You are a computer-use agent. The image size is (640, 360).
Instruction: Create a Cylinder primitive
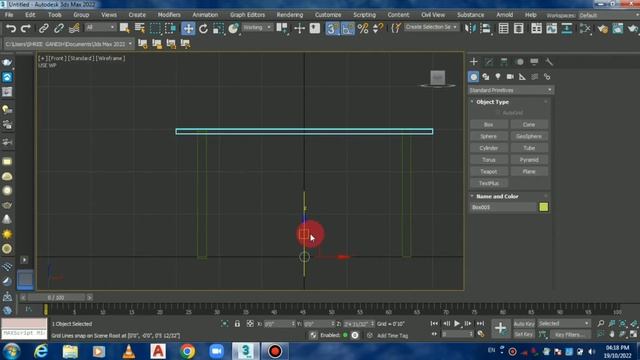489,148
